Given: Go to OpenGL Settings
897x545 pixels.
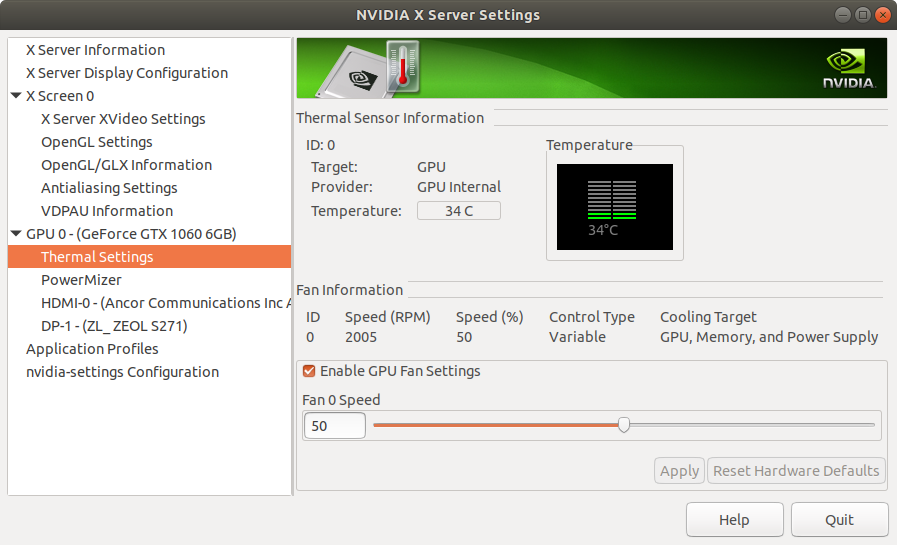Looking at the screenshot, I should pyautogui.click(x=97, y=142).
